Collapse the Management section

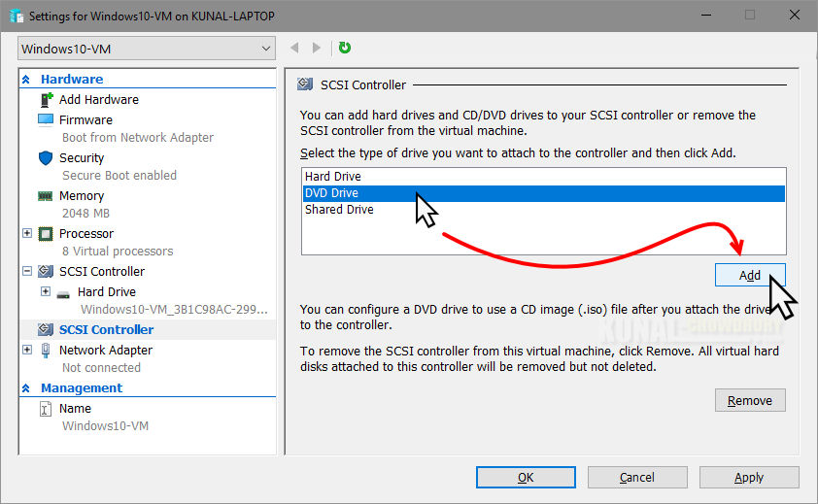(x=26, y=388)
